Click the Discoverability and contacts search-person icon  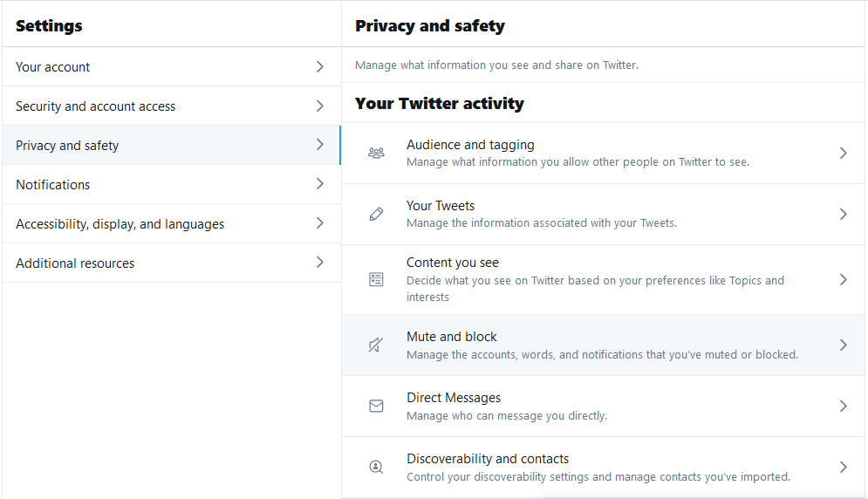click(x=377, y=467)
